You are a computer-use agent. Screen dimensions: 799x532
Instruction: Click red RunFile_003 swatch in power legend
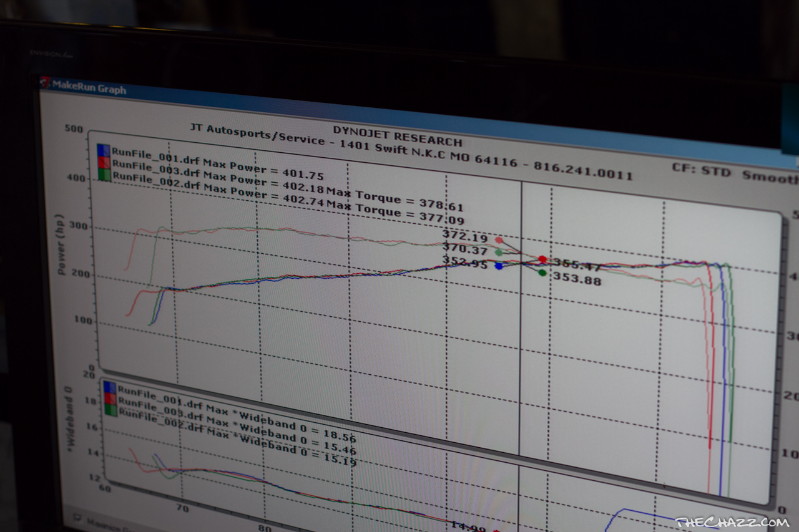tap(104, 163)
